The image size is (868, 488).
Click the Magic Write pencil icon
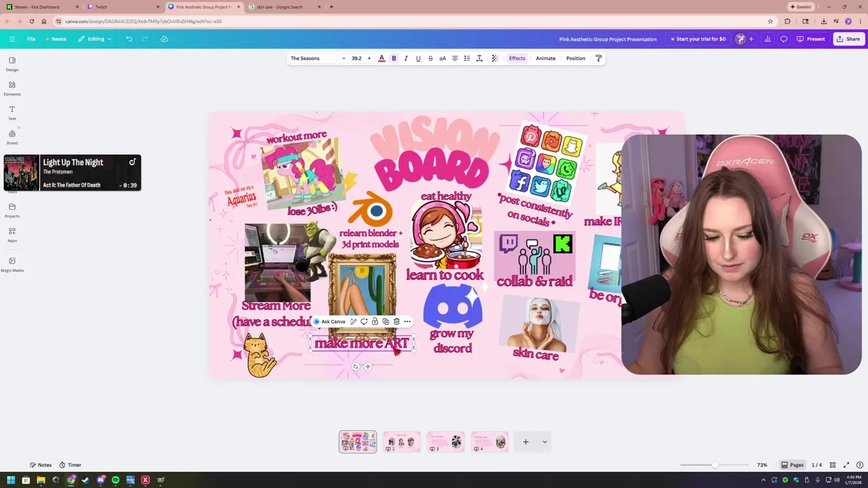pos(353,321)
